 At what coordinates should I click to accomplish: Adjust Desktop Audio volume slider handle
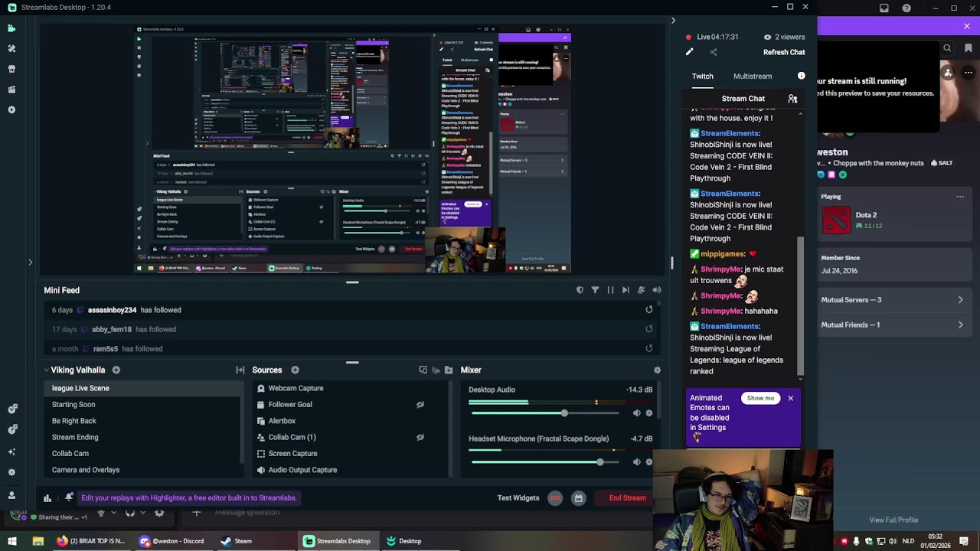point(564,413)
